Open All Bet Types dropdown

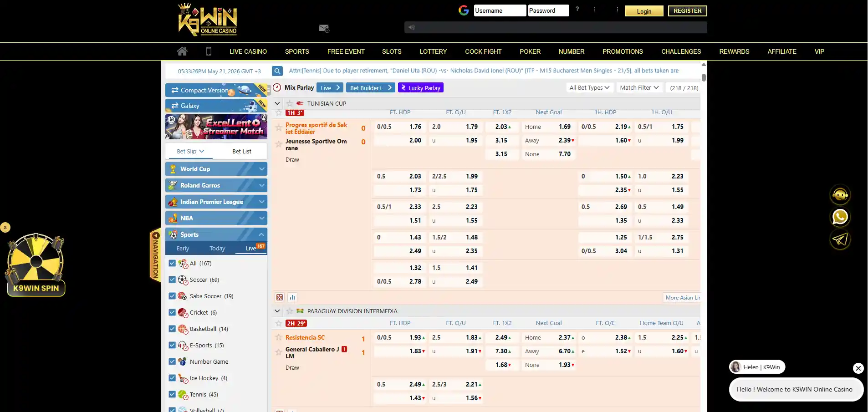[589, 87]
